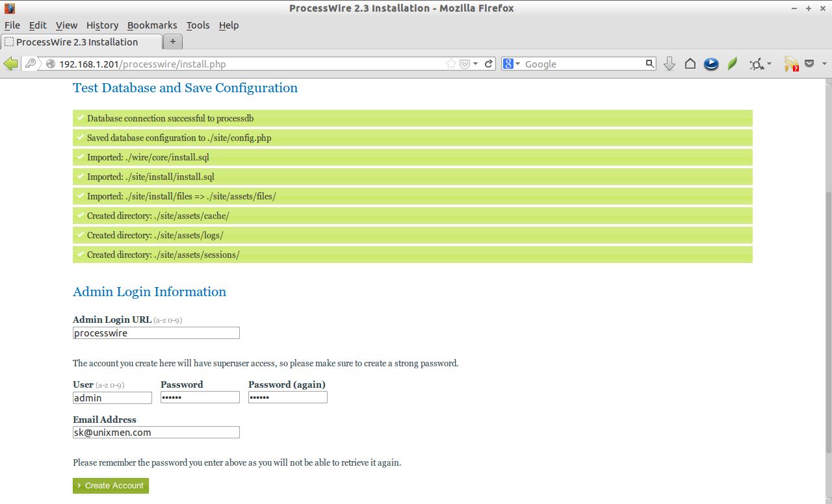Screen dimensions: 832x504
Task: Click the User name field
Action: (112, 397)
